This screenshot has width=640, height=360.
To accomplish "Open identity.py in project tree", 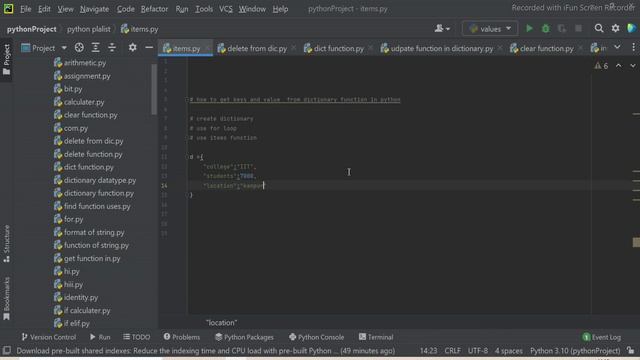I will tap(81, 298).
